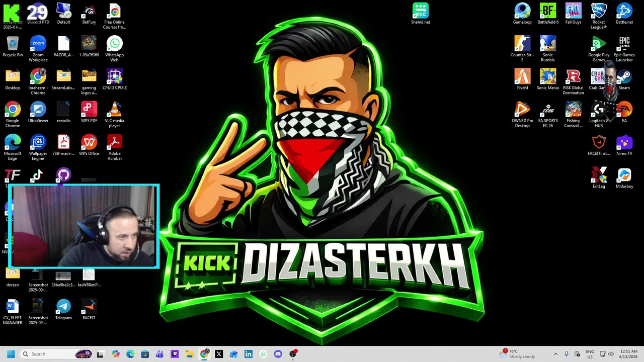
Task: Open Task View from the taskbar
Action: tap(101, 354)
